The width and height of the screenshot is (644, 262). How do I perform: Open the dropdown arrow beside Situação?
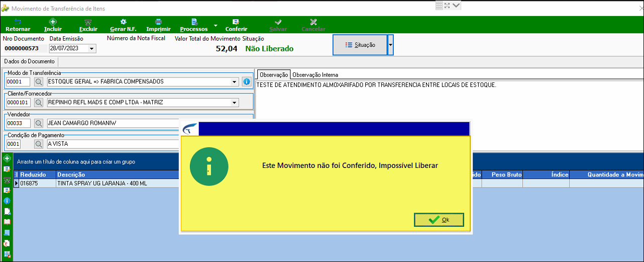[x=390, y=45]
